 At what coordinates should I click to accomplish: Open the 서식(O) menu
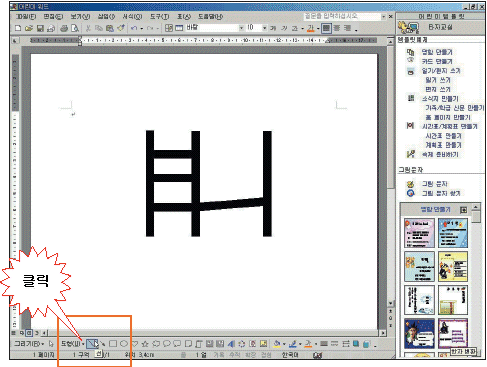132,16
